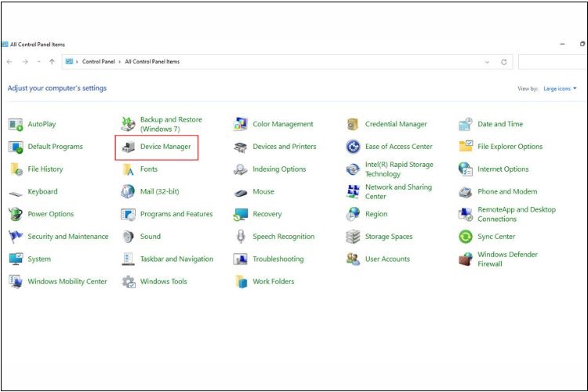
Task: Open the Mouse icon
Action: (x=241, y=193)
